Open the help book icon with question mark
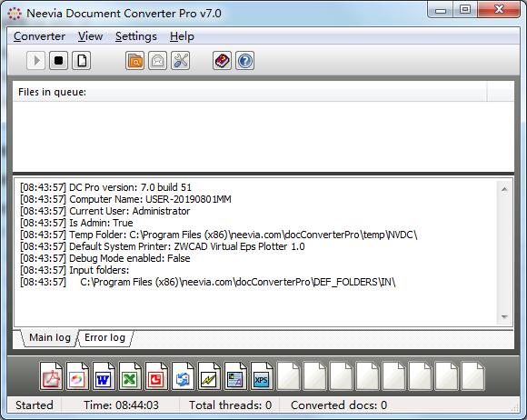527x420 pixels. 223,61
